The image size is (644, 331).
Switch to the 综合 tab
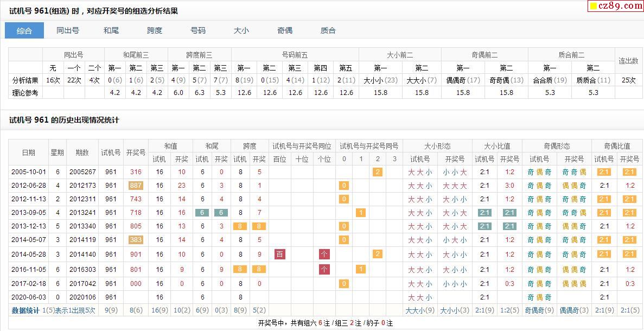(x=24, y=31)
